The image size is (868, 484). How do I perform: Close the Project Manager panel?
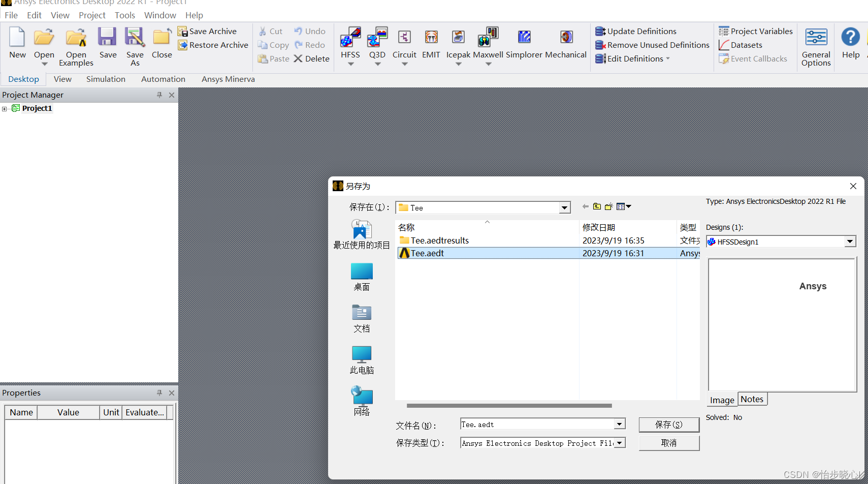[172, 95]
